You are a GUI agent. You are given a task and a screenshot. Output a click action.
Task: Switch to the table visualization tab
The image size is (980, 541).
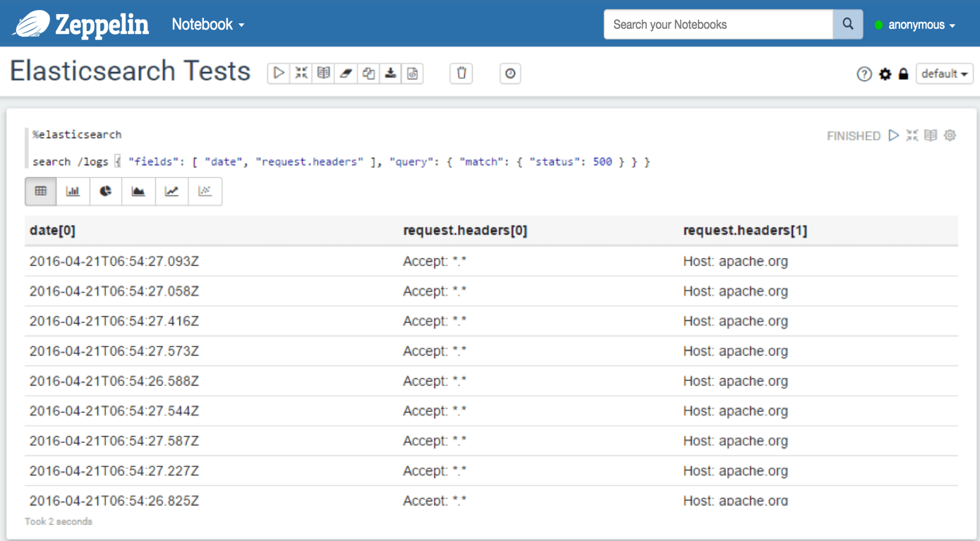click(x=40, y=191)
